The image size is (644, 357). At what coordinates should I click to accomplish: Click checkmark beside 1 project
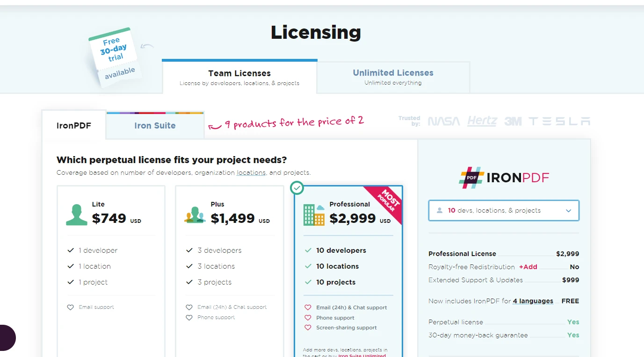pyautogui.click(x=71, y=282)
